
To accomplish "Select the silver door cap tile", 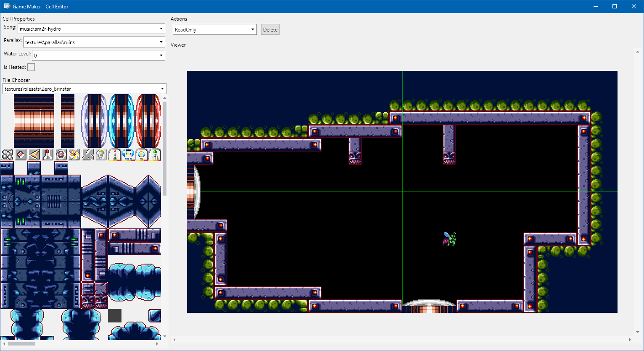I will pyautogui.click(x=95, y=121).
